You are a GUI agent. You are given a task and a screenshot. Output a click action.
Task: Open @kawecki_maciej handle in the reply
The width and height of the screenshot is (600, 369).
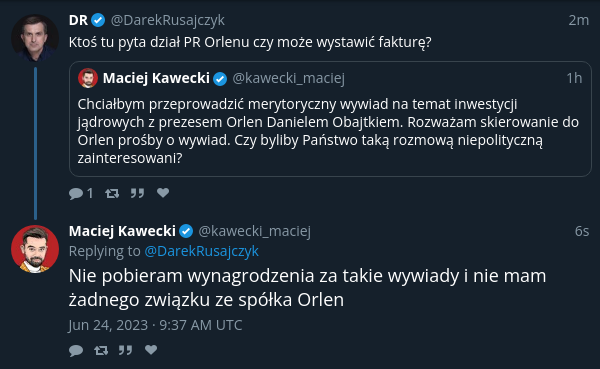254,231
